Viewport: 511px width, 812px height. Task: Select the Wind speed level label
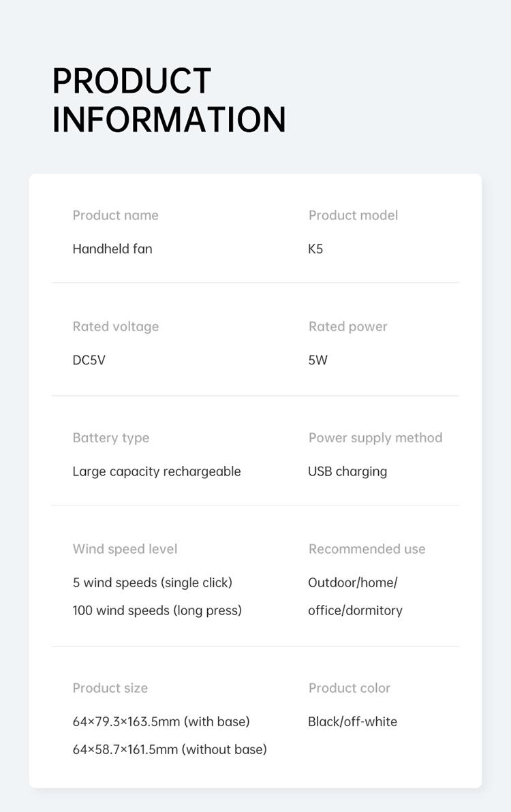click(125, 549)
